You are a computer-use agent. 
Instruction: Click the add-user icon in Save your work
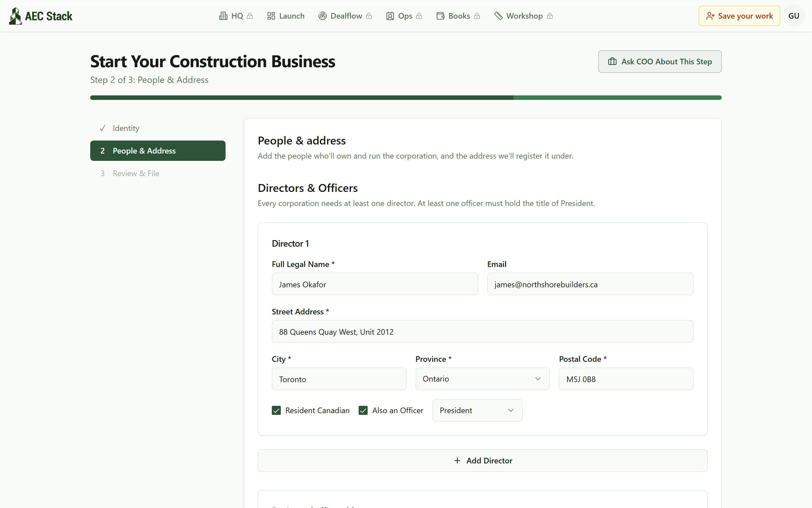[710, 16]
